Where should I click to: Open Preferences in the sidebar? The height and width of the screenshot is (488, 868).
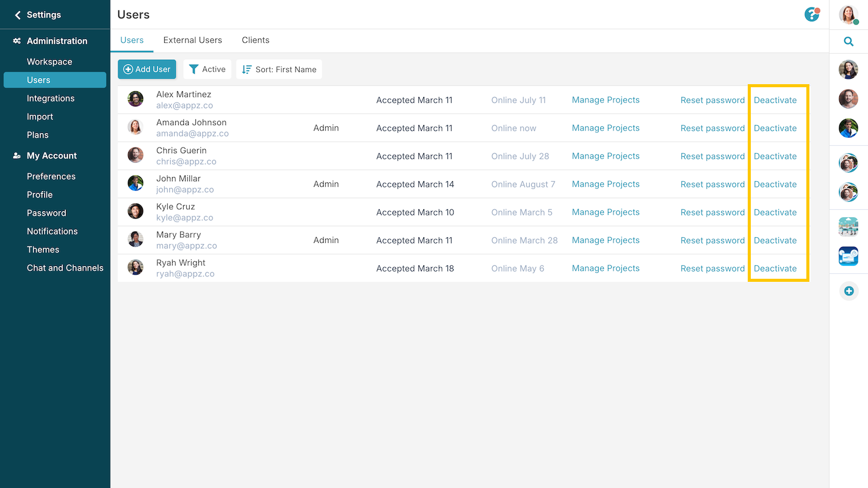(51, 176)
